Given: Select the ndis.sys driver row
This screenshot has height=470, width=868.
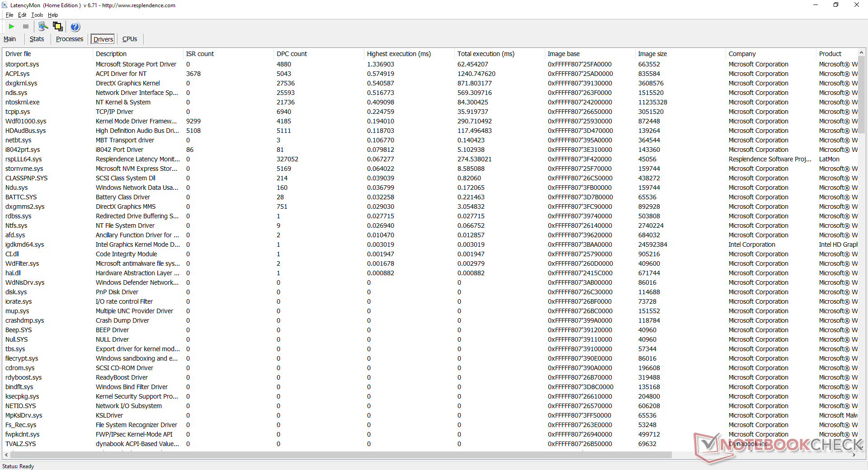Looking at the screenshot, I should pyautogui.click(x=430, y=93).
